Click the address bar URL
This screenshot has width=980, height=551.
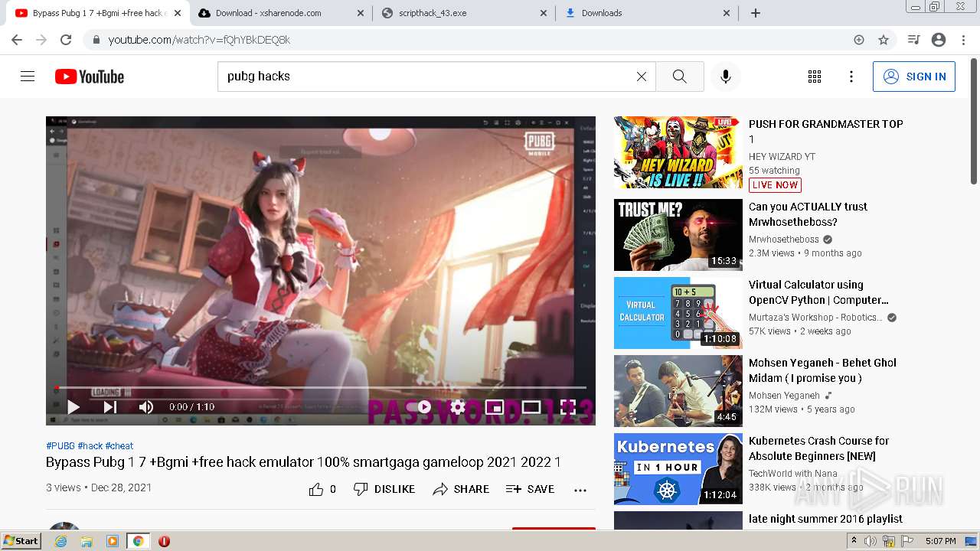tap(199, 40)
